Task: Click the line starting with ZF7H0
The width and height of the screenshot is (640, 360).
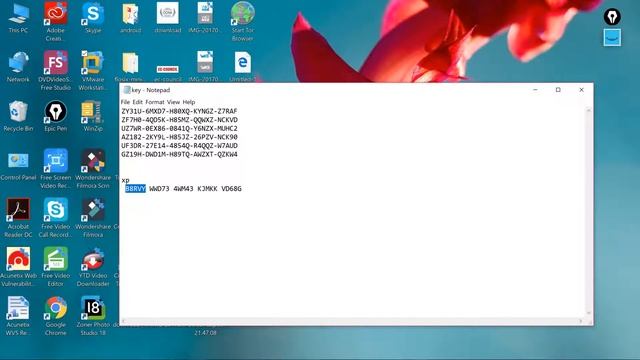Action: click(x=179, y=120)
